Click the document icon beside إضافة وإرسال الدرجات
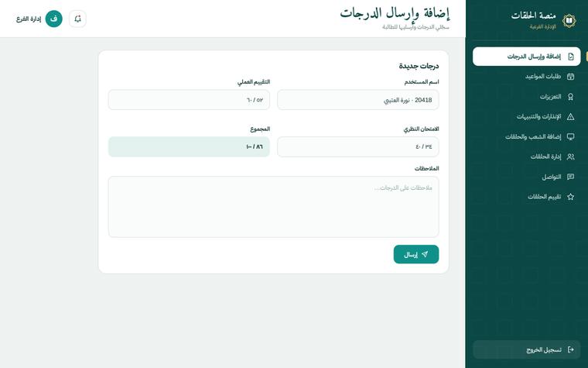This screenshot has width=588, height=368. pyautogui.click(x=571, y=57)
